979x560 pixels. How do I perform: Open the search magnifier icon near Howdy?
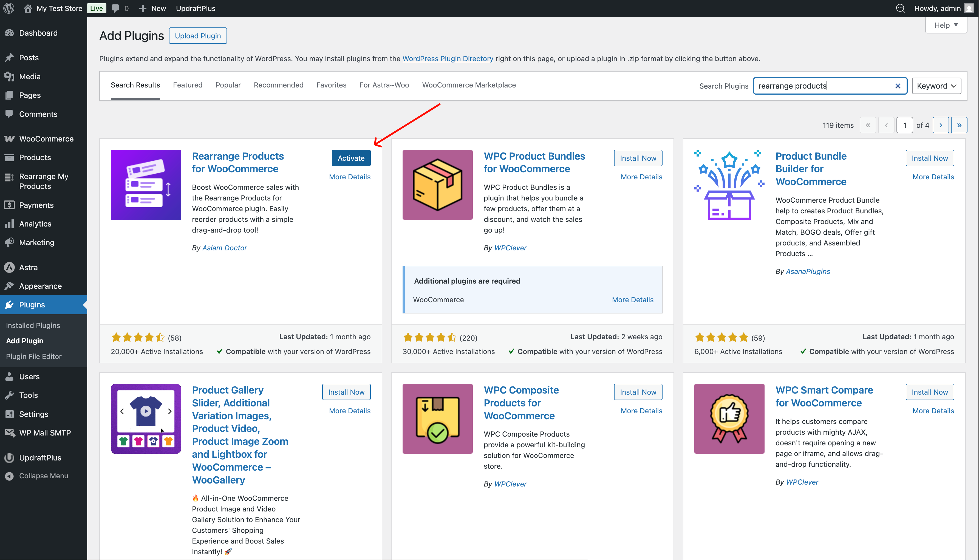click(x=900, y=8)
